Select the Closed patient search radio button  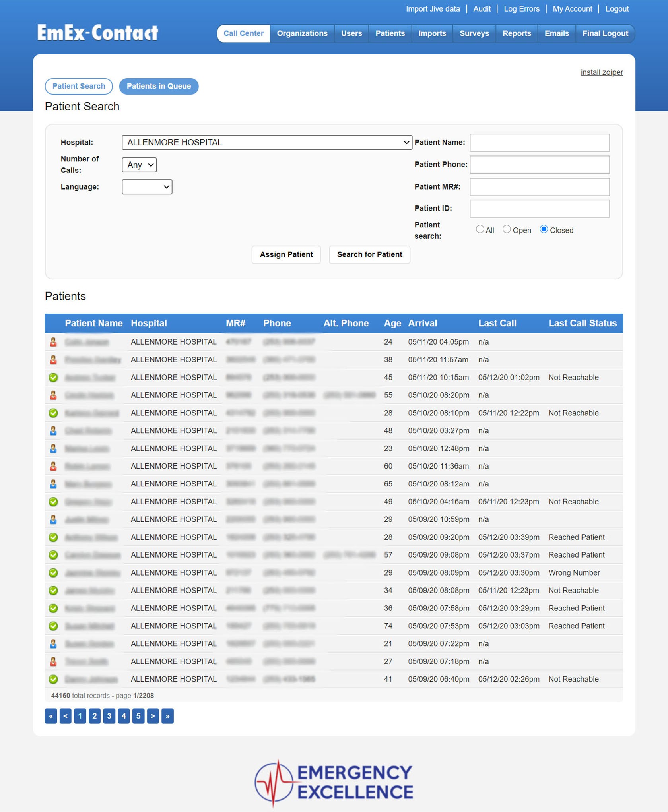544,229
